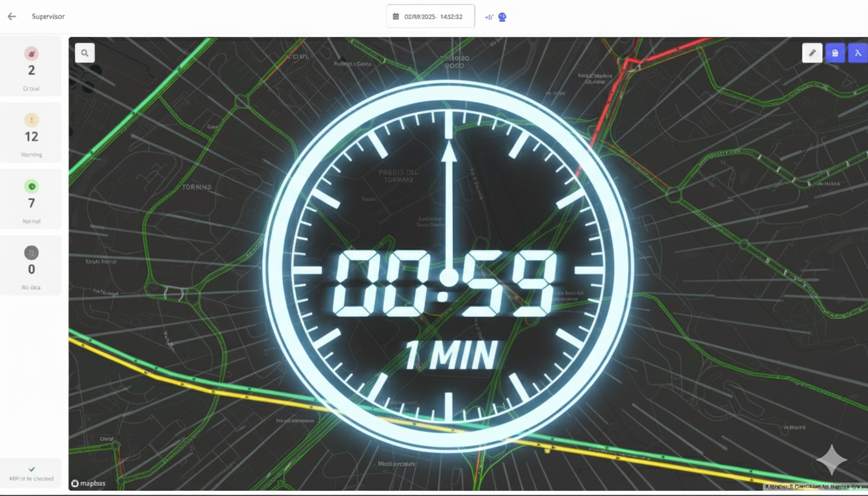Filter by the Warning card showing 12
The height and width of the screenshot is (496, 868).
(x=31, y=134)
